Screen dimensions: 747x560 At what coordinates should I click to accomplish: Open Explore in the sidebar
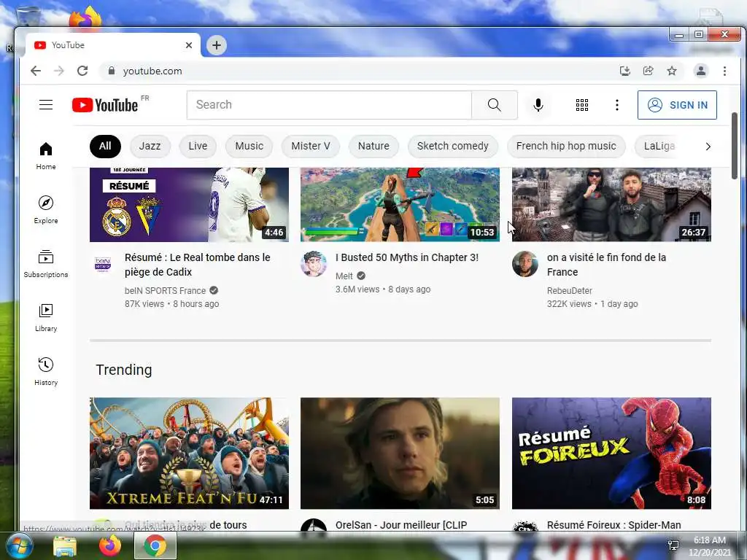point(46,209)
